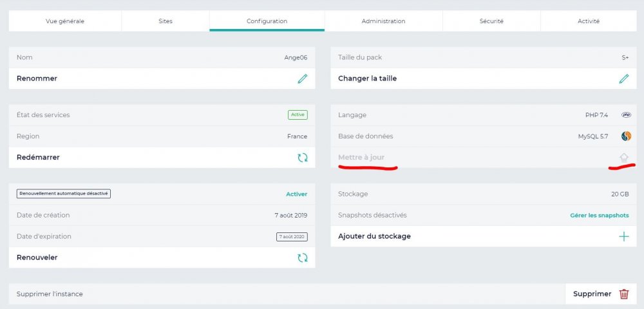Click the Redémarrer button
The height and width of the screenshot is (309, 644).
[x=162, y=158]
